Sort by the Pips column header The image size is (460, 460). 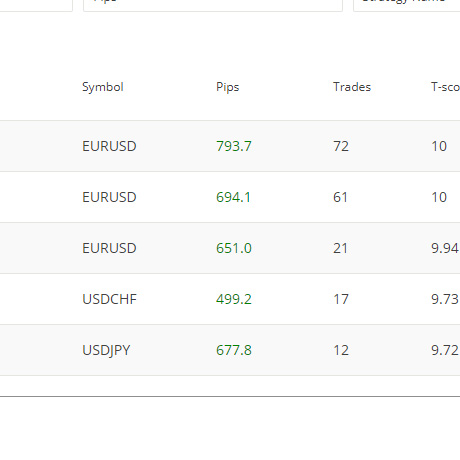pyautogui.click(x=228, y=87)
